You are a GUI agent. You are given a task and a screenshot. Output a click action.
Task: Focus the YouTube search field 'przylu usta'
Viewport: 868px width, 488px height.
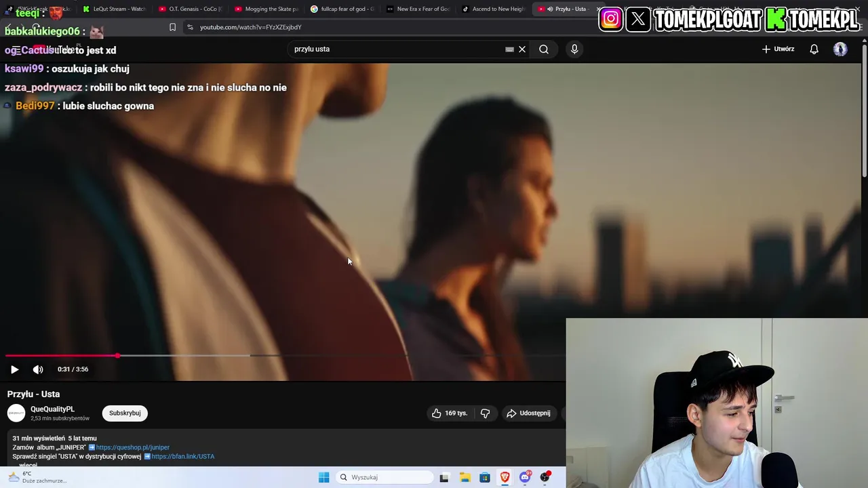click(397, 49)
